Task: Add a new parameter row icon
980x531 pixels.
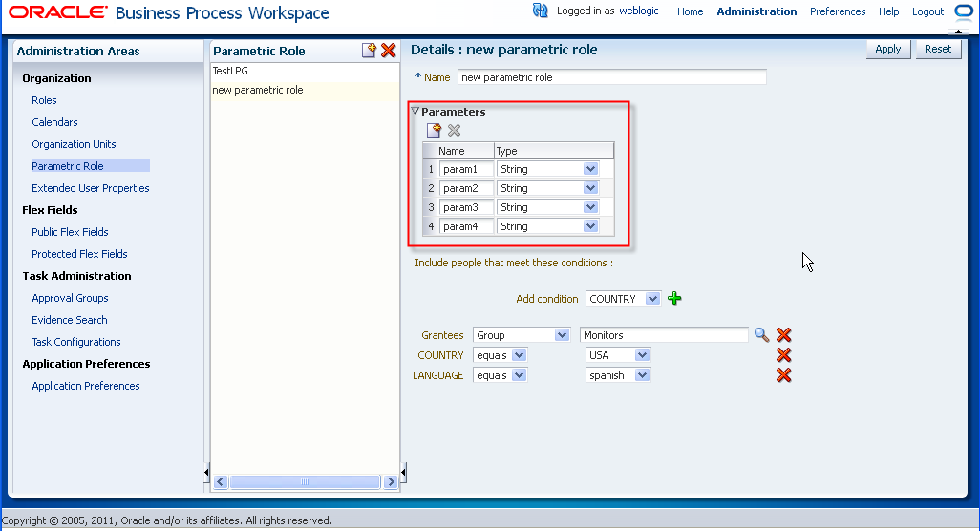Action: point(434,130)
